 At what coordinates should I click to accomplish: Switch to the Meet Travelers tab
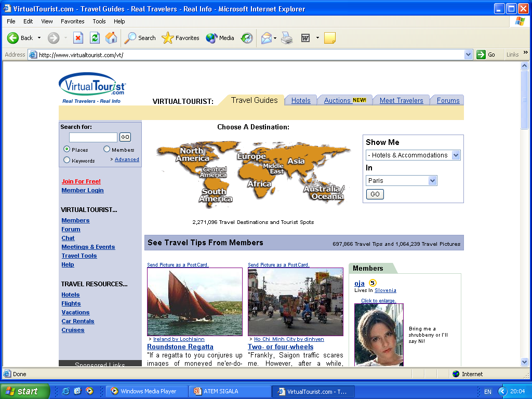402,100
